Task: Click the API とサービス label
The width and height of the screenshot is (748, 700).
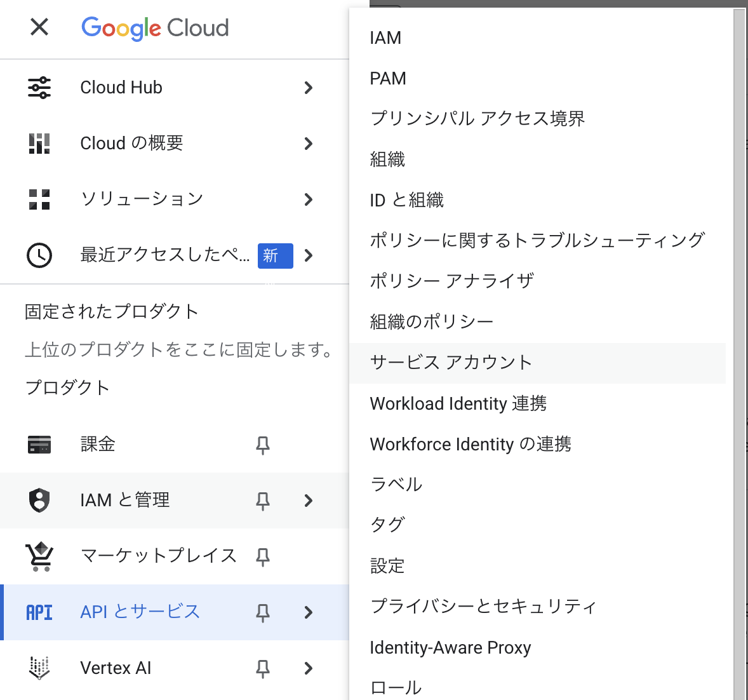Action: pos(140,612)
